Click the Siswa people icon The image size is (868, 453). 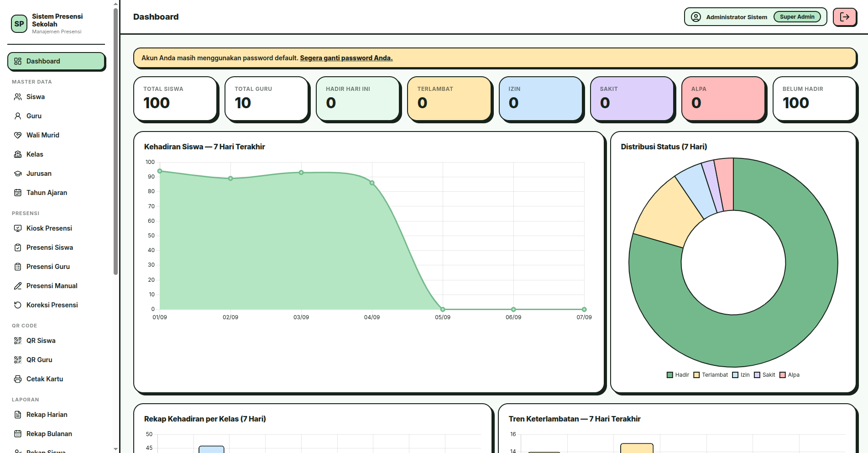[x=18, y=97]
